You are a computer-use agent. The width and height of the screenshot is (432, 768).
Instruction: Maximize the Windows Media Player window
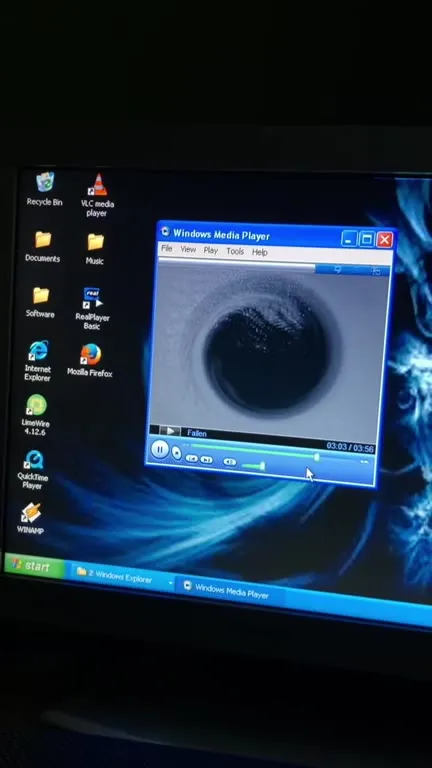coord(366,240)
